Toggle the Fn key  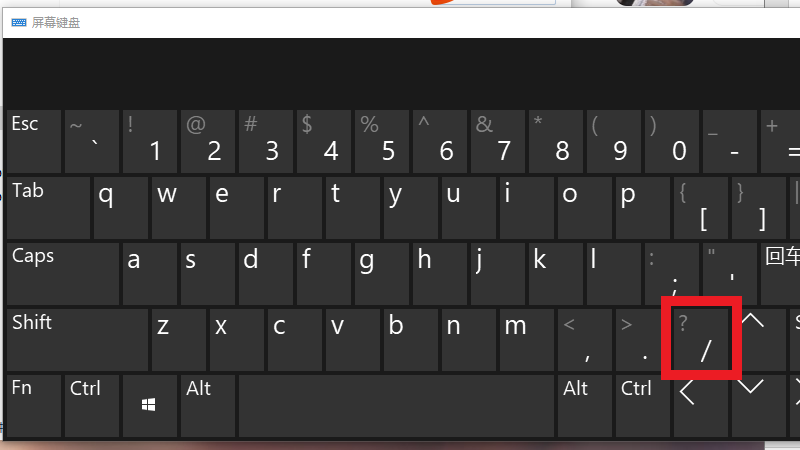pos(34,406)
